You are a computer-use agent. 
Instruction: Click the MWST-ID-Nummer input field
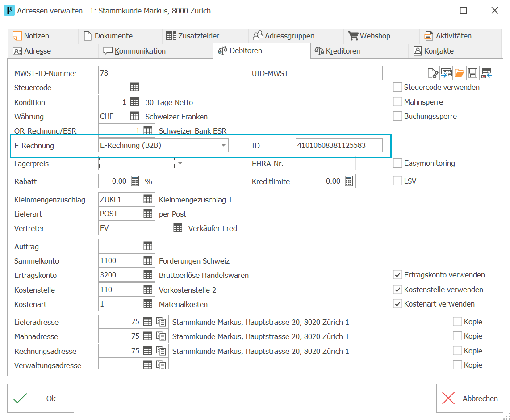point(142,73)
